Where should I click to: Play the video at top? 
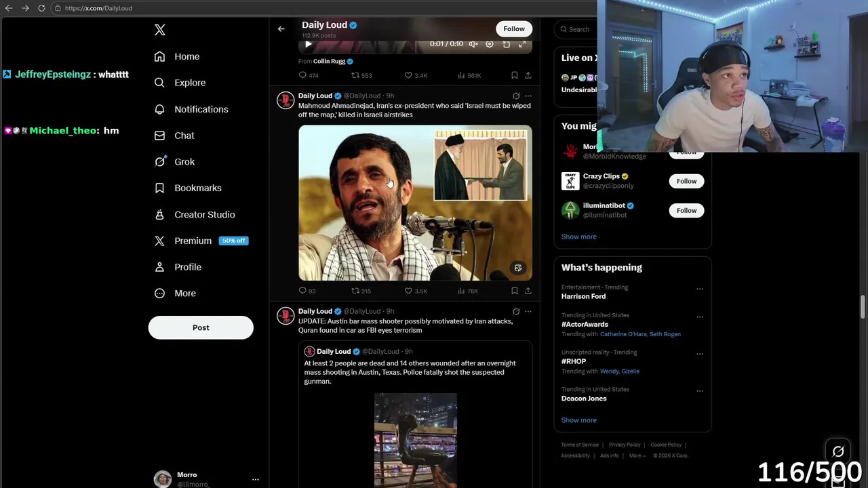308,44
